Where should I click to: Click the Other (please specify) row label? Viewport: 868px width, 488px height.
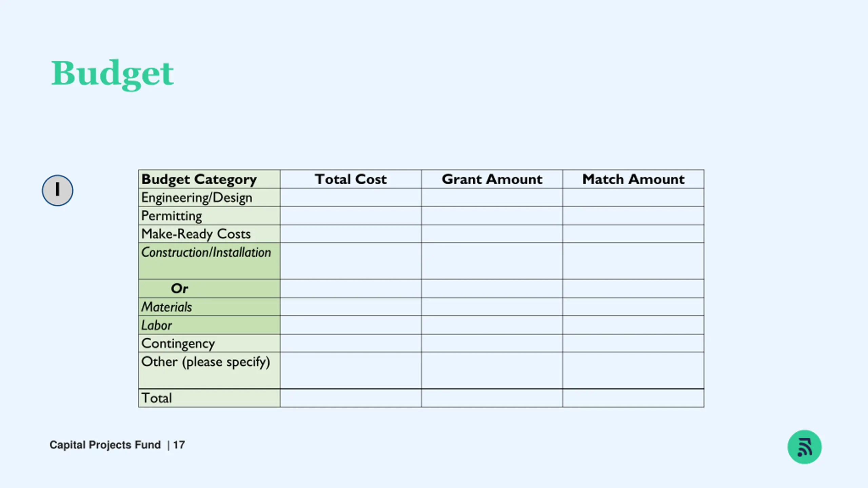(206, 362)
